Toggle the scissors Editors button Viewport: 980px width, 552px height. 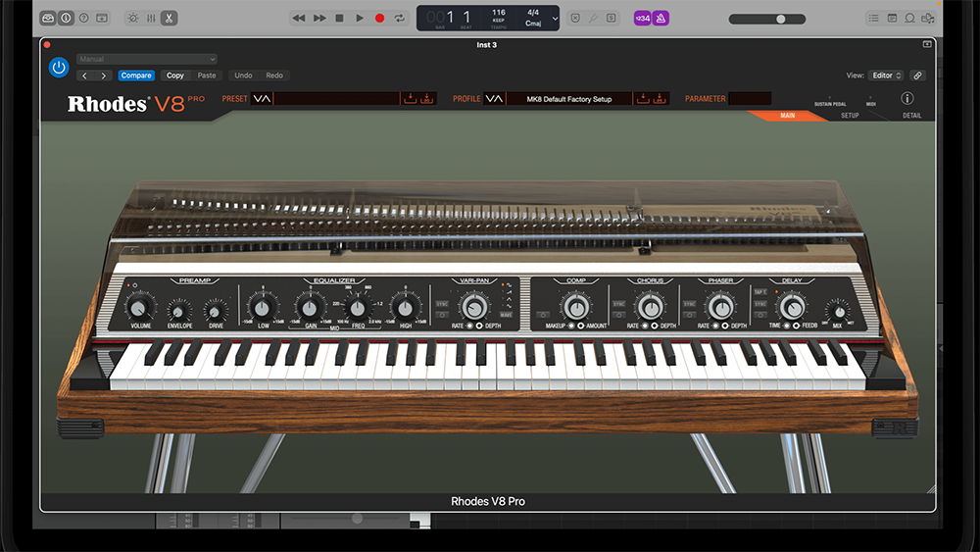169,18
